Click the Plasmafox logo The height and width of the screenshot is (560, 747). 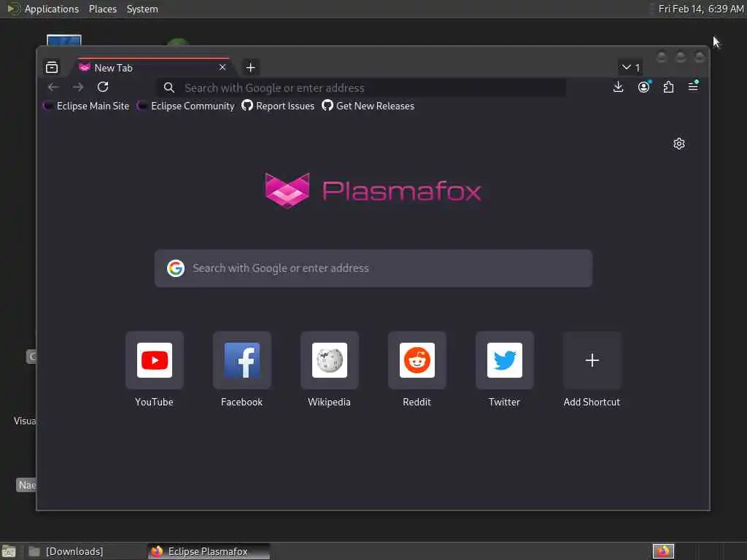(x=373, y=191)
